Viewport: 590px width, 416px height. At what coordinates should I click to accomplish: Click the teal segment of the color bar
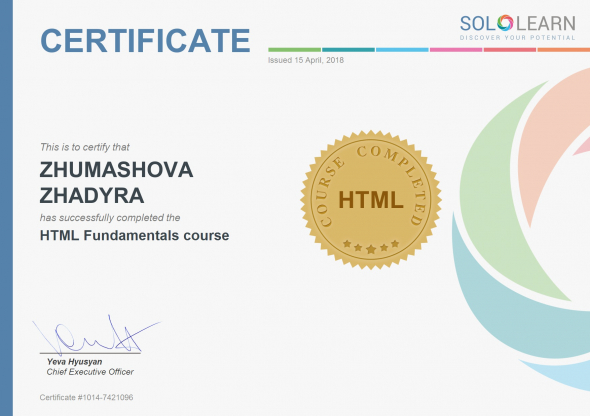pos(348,50)
